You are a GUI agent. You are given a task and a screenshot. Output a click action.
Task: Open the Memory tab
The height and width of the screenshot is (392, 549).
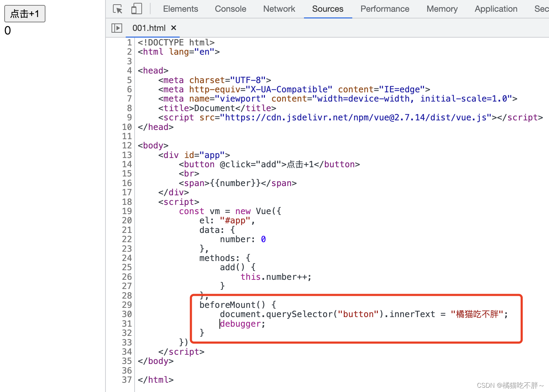[x=442, y=9]
